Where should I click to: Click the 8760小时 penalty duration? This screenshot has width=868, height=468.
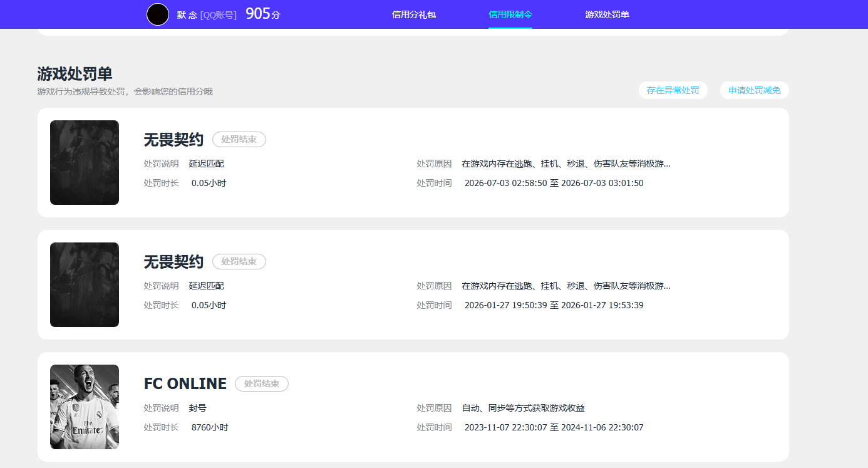point(210,427)
